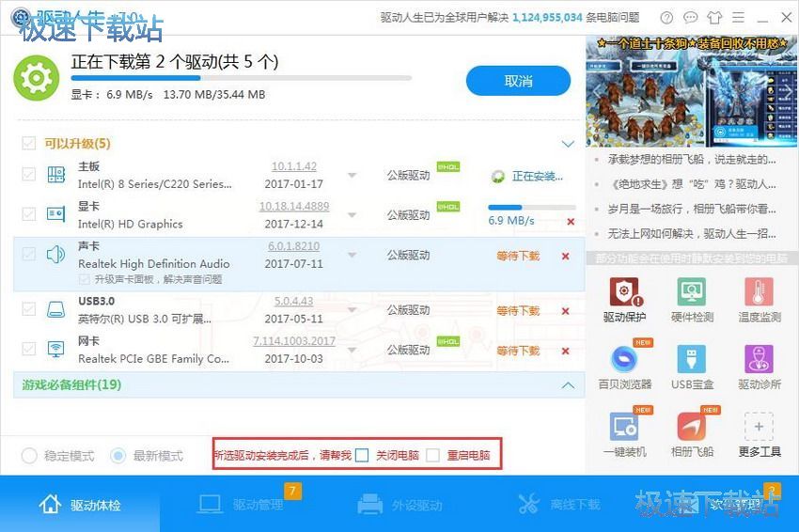Collapse the 可以升级(5) section chevron
This screenshot has height=532, width=799.
(568, 144)
